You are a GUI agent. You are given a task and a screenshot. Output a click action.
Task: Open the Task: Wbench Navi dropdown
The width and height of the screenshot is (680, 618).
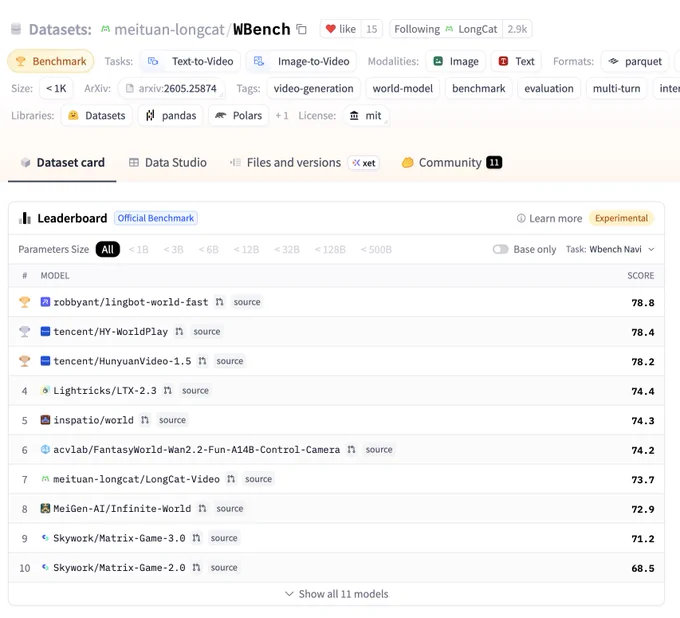click(610, 249)
